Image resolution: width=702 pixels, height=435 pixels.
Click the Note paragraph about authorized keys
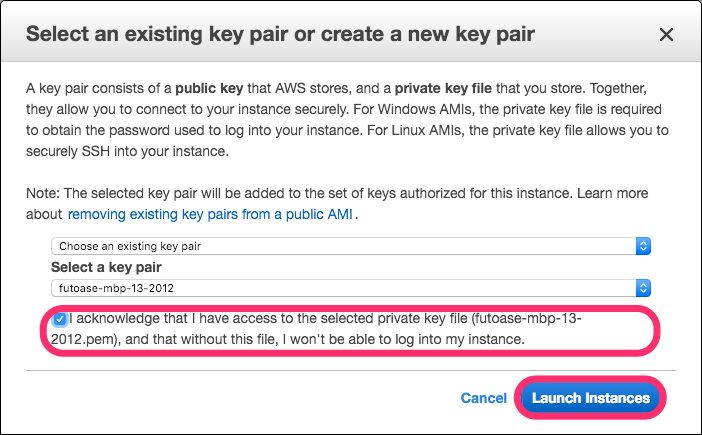(x=337, y=204)
